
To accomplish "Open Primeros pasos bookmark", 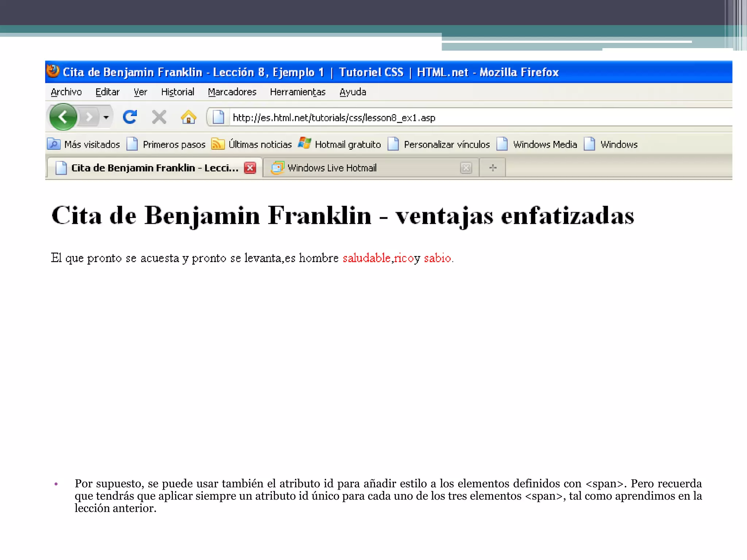I will pos(166,144).
